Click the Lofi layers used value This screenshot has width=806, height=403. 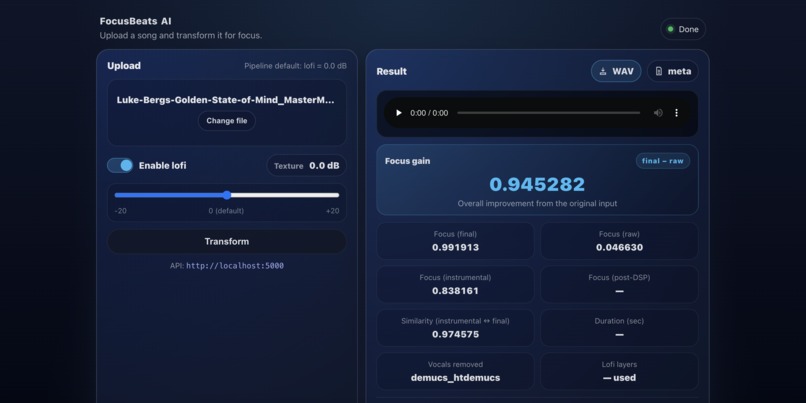(x=619, y=378)
